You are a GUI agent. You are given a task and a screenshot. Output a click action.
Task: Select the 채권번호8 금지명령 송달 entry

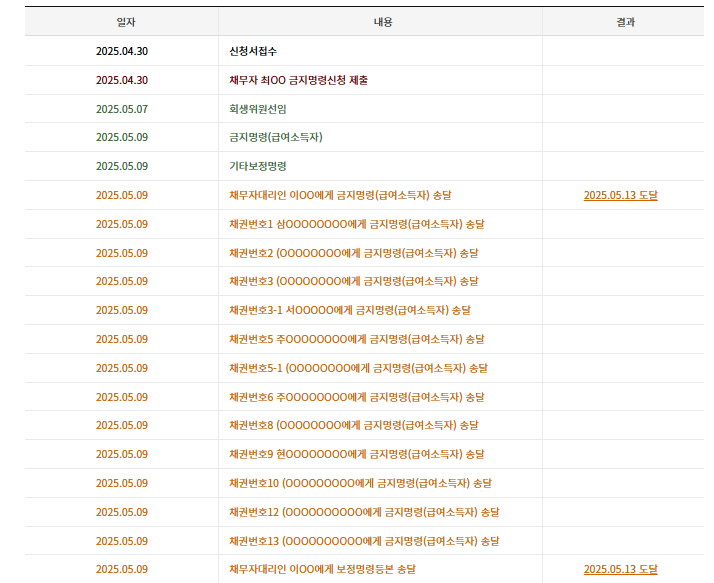click(354, 425)
